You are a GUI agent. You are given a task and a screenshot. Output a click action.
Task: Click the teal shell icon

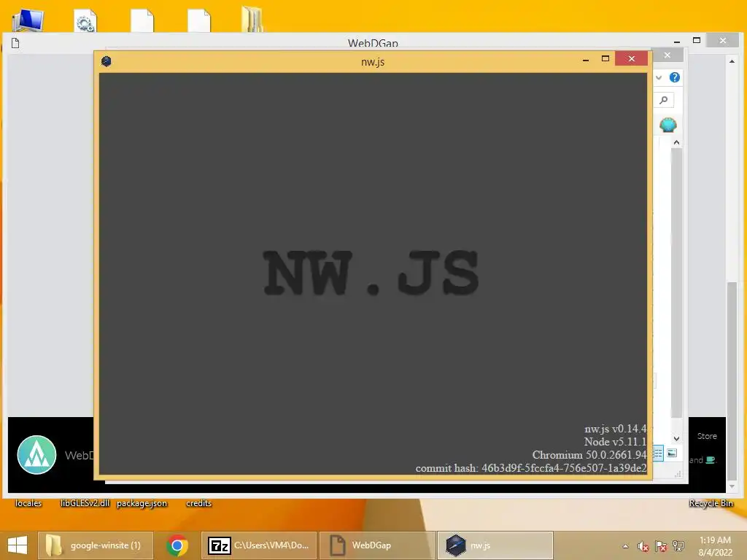[x=668, y=125]
